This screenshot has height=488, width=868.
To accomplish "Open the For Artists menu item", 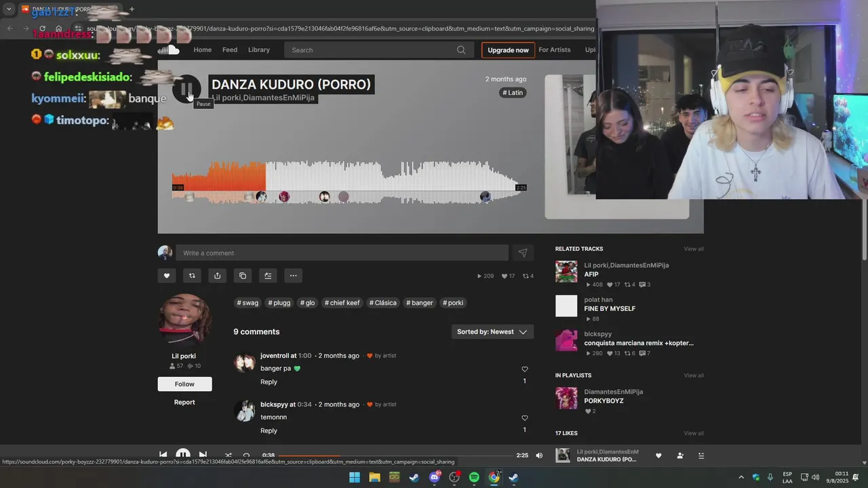I will coord(555,49).
